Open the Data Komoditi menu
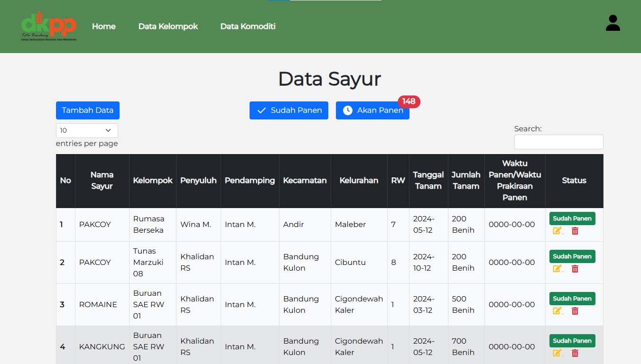 (248, 27)
